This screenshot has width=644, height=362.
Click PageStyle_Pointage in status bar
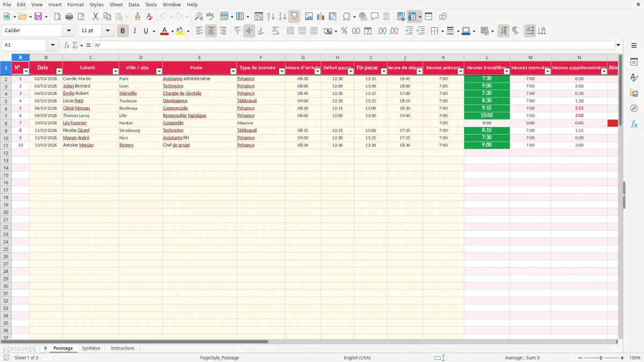coord(219,358)
